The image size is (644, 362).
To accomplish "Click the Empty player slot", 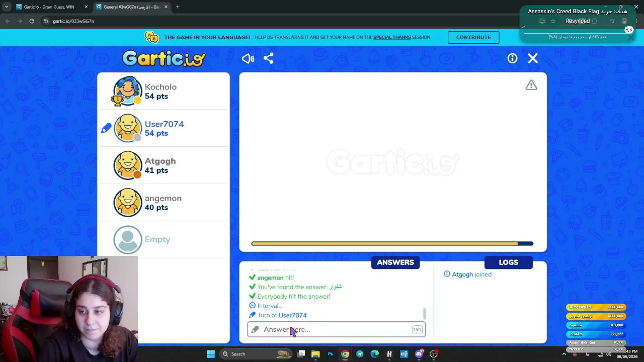I will pyautogui.click(x=164, y=239).
